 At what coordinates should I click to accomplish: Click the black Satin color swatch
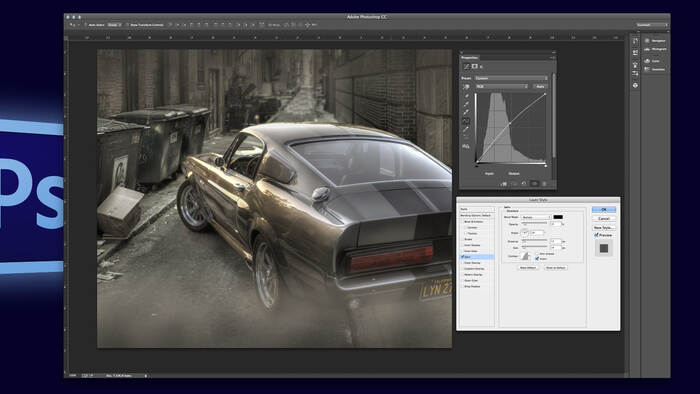point(558,217)
